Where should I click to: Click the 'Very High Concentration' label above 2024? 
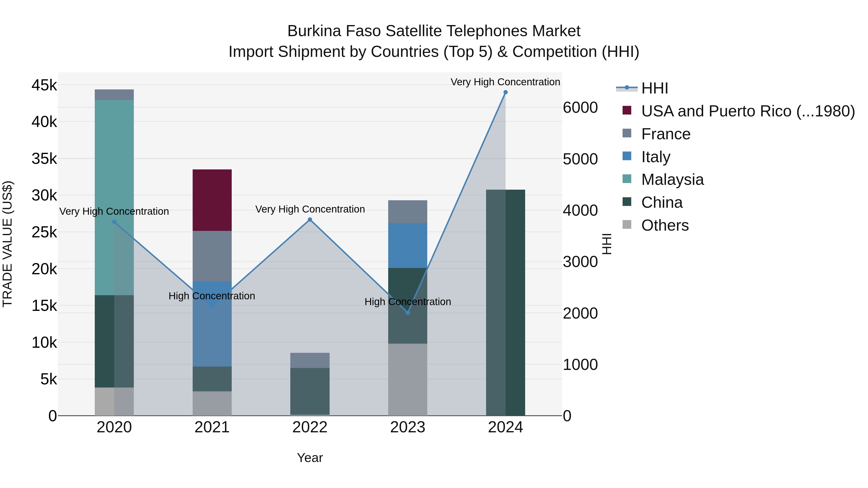[505, 82]
